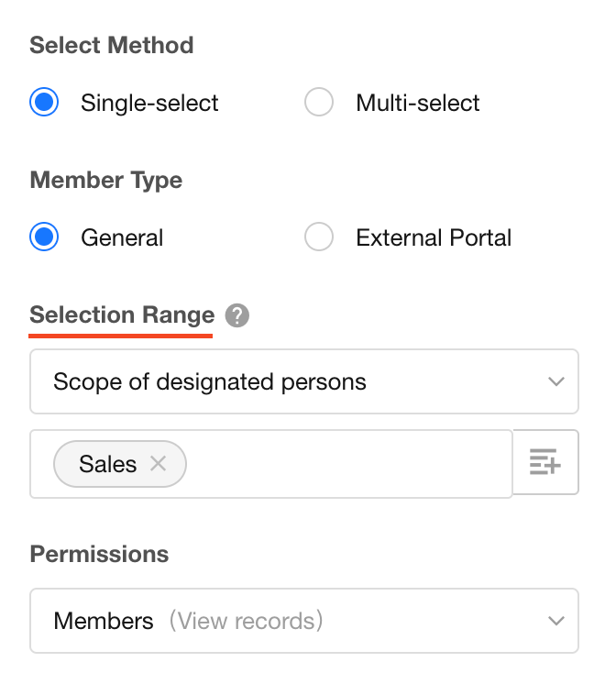Viewport: 616px width, 684px height.
Task: Click the Selection Range help icon
Action: coord(236,315)
